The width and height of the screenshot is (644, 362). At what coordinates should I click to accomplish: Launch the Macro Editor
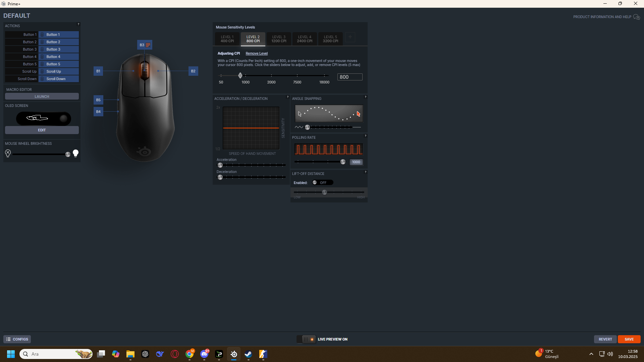(42, 97)
